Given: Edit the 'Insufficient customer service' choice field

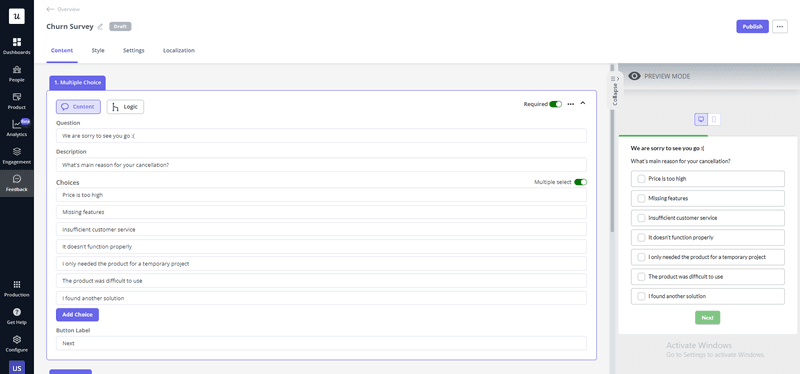Looking at the screenshot, I should tap(321, 229).
